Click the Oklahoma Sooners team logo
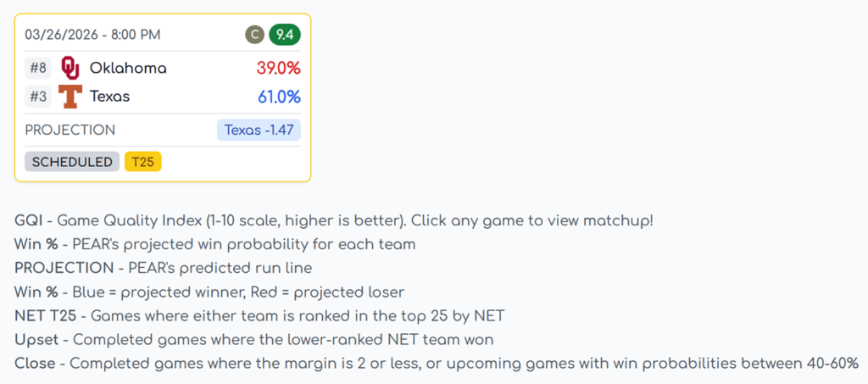This screenshot has height=384, width=868. pyautogui.click(x=70, y=68)
